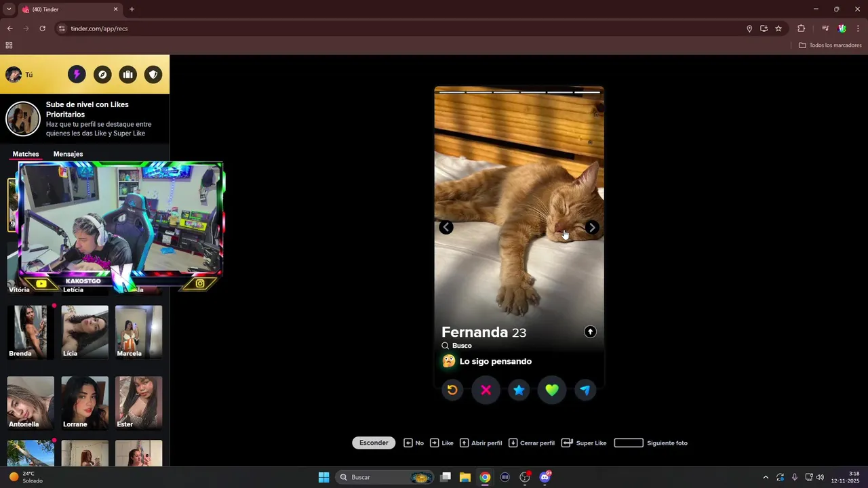Click the 'Lo sigo pensando' text

[x=496, y=361]
